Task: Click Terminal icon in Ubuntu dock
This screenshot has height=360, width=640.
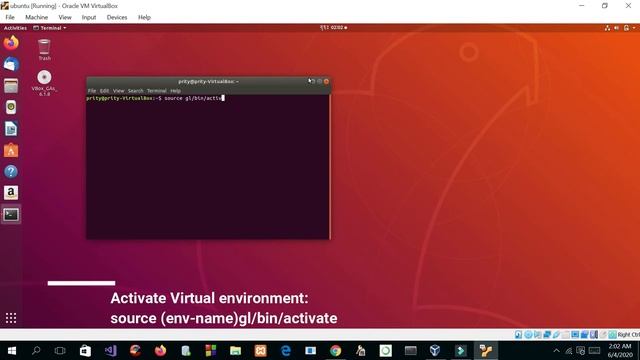Action: click(x=11, y=214)
